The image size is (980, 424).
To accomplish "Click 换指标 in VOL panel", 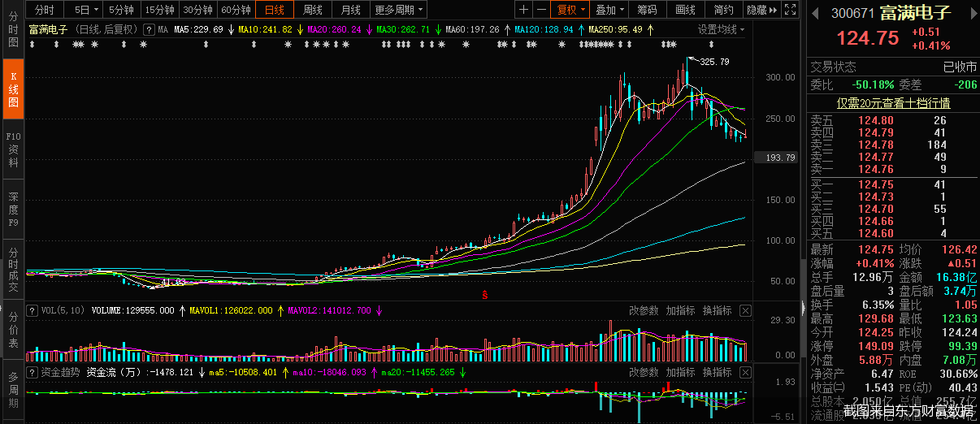I will 718,310.
